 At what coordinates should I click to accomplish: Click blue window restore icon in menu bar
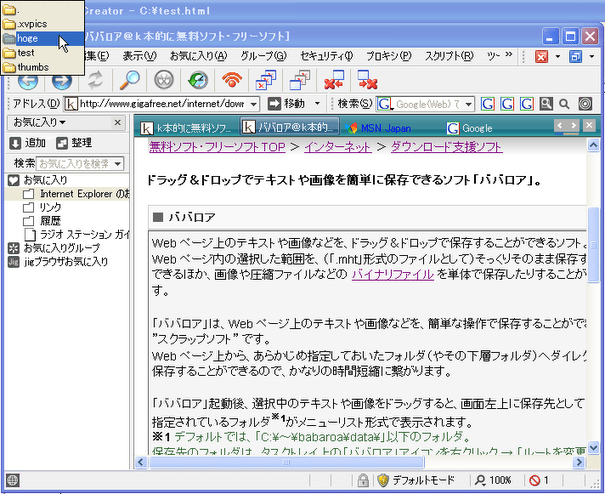[x=575, y=57]
